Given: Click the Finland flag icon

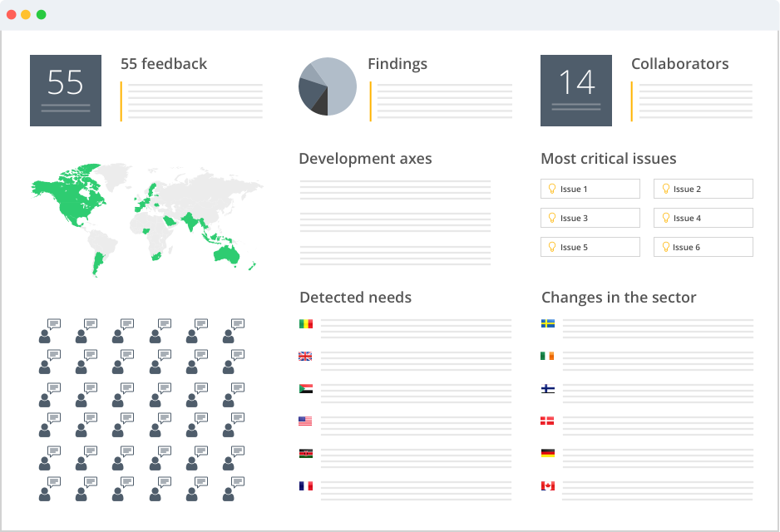Looking at the screenshot, I should coord(548,389).
